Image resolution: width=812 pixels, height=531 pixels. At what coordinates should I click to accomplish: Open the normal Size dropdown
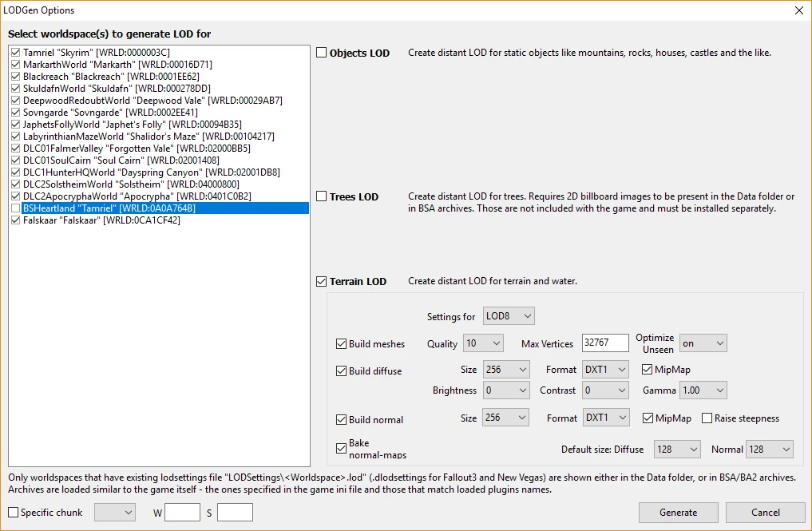(506, 418)
